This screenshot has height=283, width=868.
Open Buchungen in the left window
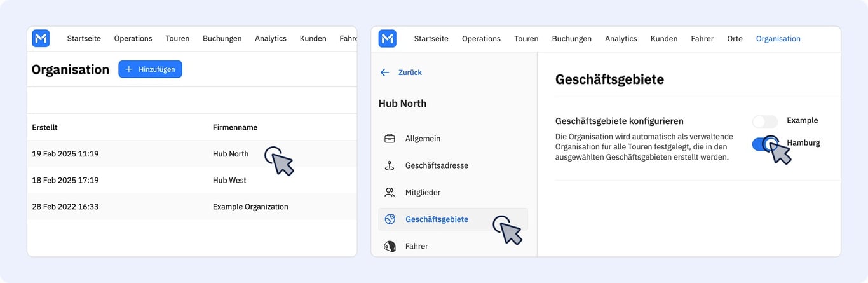[x=222, y=39]
